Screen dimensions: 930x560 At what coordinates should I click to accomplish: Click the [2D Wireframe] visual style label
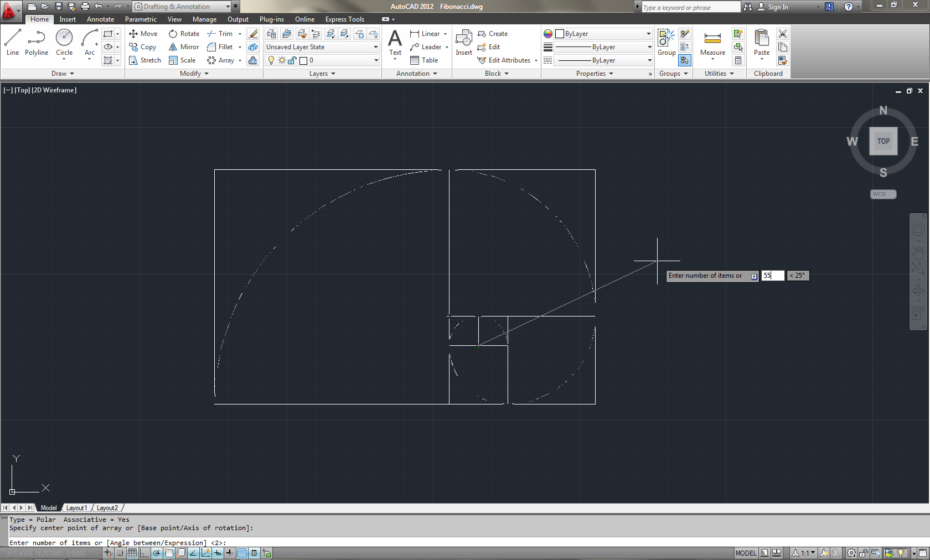coord(54,90)
